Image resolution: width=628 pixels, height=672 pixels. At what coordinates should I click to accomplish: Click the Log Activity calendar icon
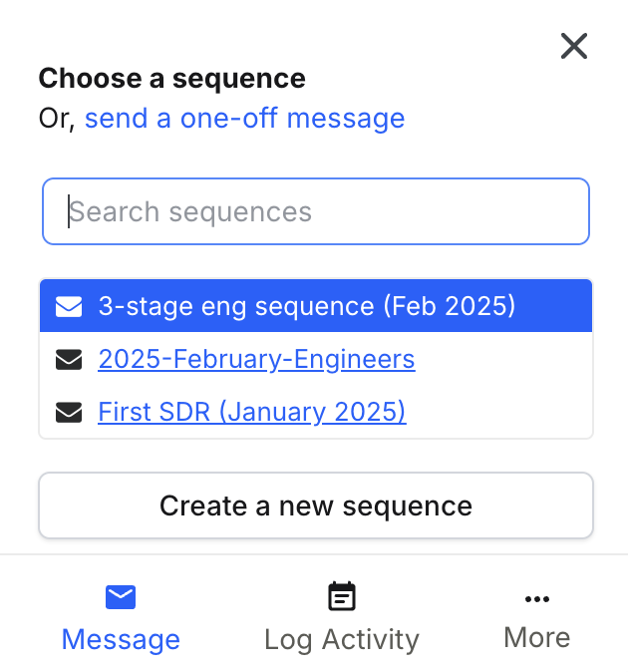(342, 595)
